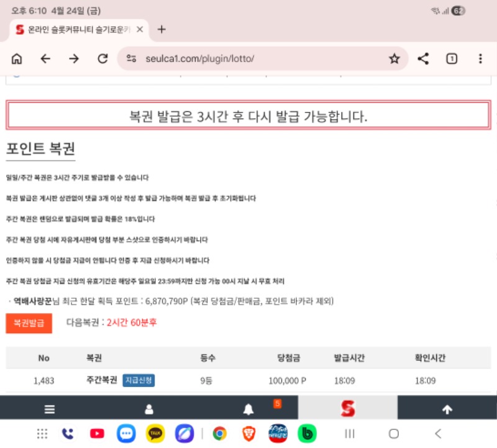Open the Chrome three-dot menu
Screen dimensions: 497x448
click(x=480, y=58)
